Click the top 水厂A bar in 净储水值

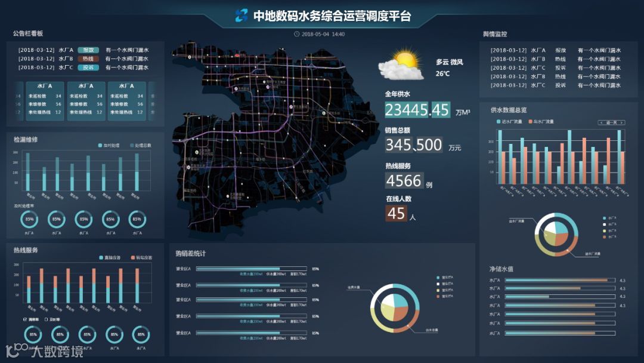560,281
